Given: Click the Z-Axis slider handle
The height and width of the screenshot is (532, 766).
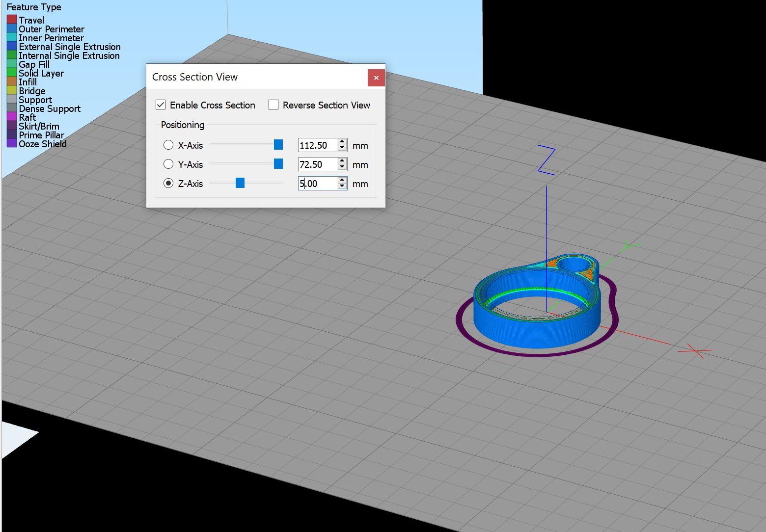Looking at the screenshot, I should point(240,183).
